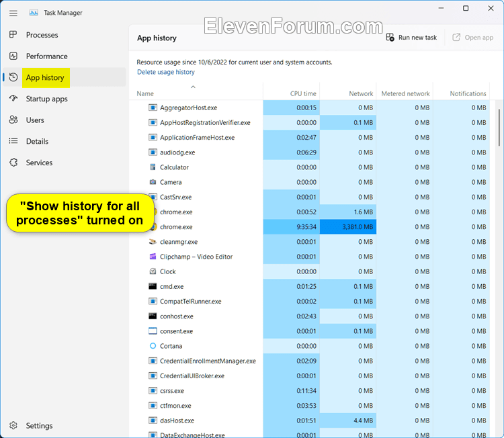Click the conhost.exe console icon
The height and width of the screenshot is (438, 504).
(153, 316)
